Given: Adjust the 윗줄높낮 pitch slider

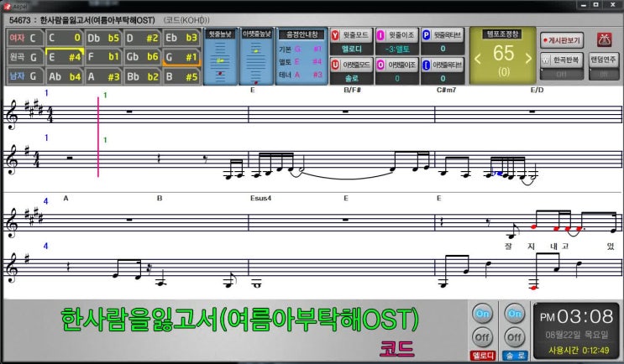Looking at the screenshot, I should [x=219, y=61].
